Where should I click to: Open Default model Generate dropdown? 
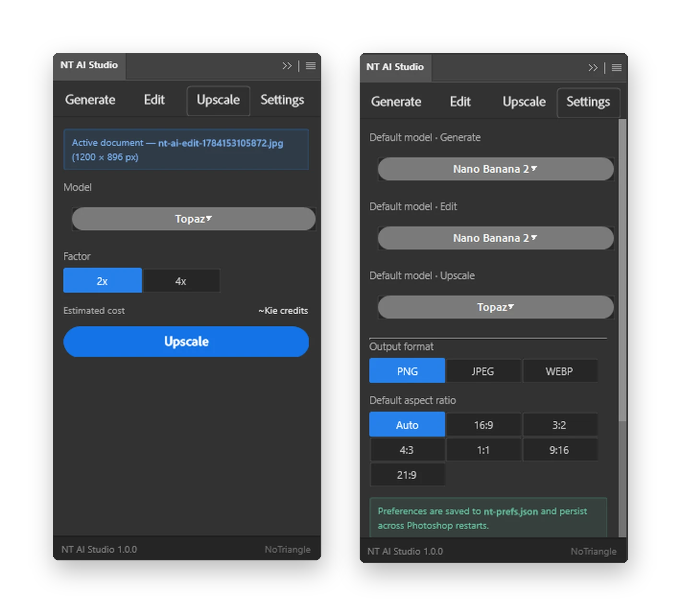coord(496,169)
